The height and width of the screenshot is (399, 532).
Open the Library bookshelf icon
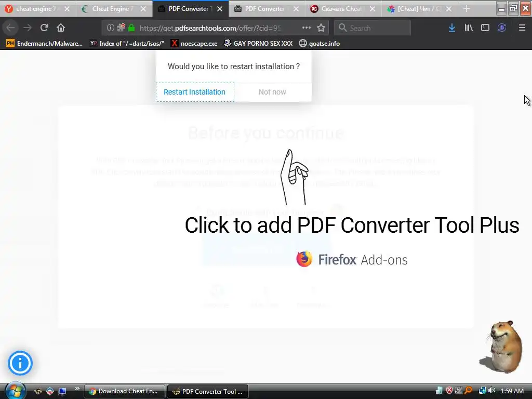click(469, 28)
